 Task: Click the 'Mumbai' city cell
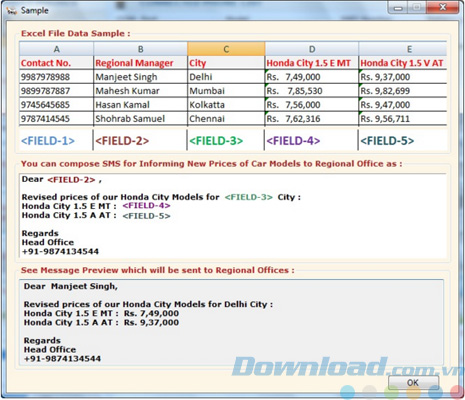pyautogui.click(x=226, y=91)
